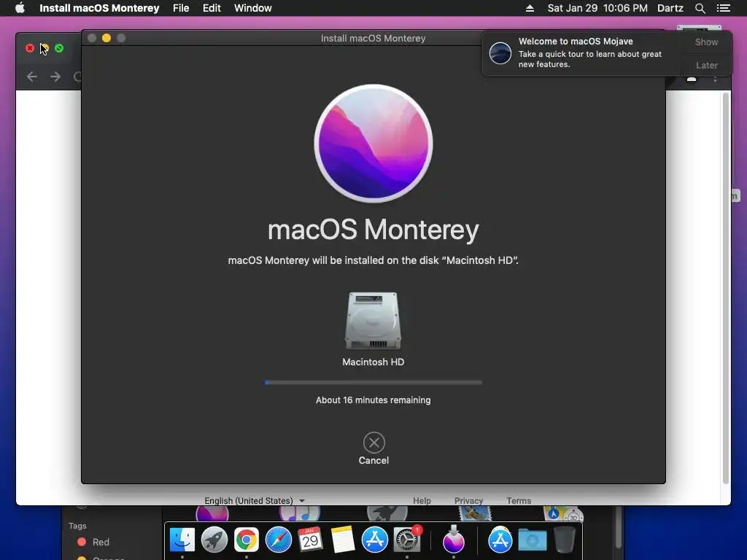Click the browser back arrow
The image size is (747, 560).
coord(32,77)
